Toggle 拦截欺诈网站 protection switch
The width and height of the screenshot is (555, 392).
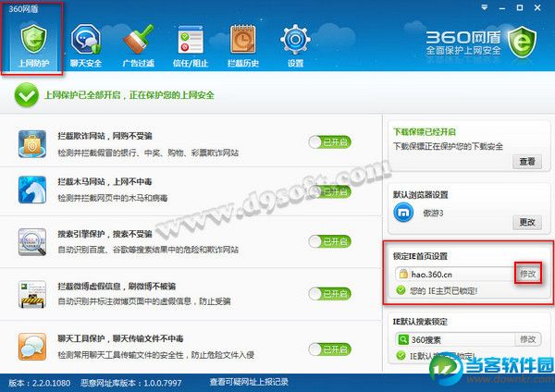coord(329,142)
